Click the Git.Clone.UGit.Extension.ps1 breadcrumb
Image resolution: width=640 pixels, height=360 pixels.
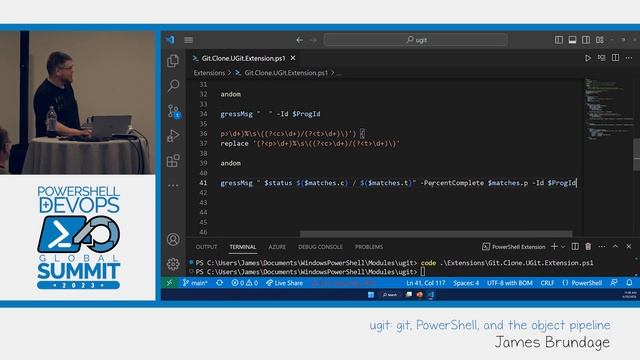click(x=286, y=73)
